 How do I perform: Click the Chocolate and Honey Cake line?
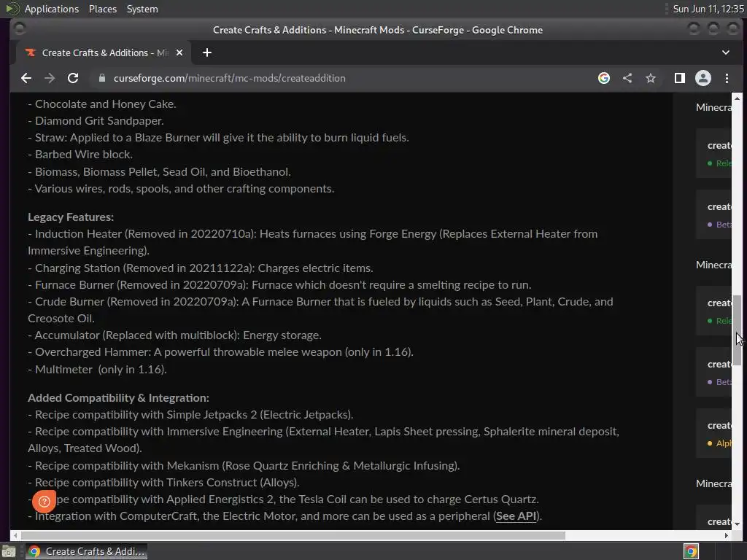click(x=102, y=104)
